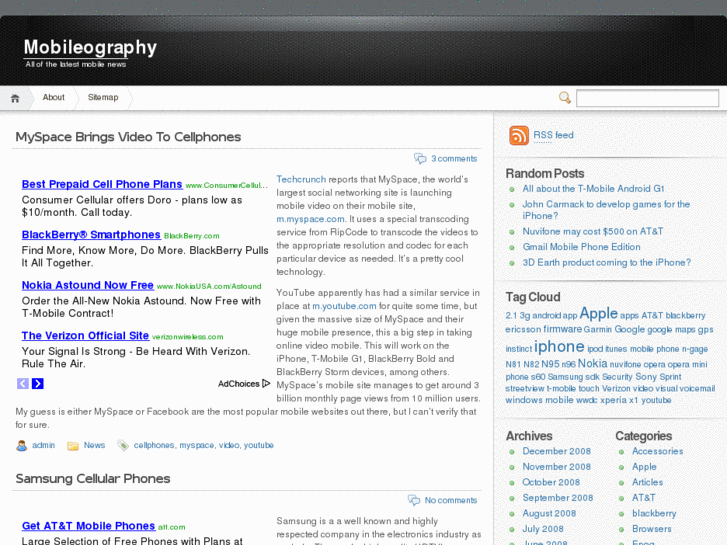Click the AdChoices icon

[266, 384]
